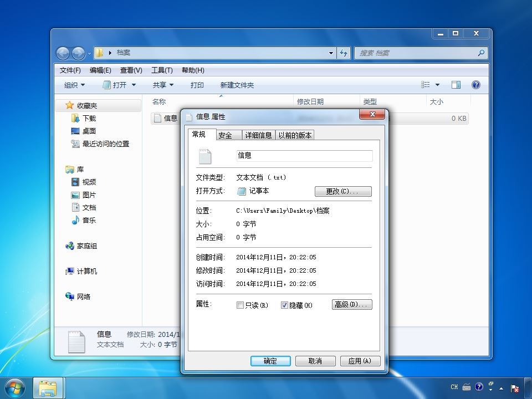
Task: Click the search magnifier icon
Action: 481,53
